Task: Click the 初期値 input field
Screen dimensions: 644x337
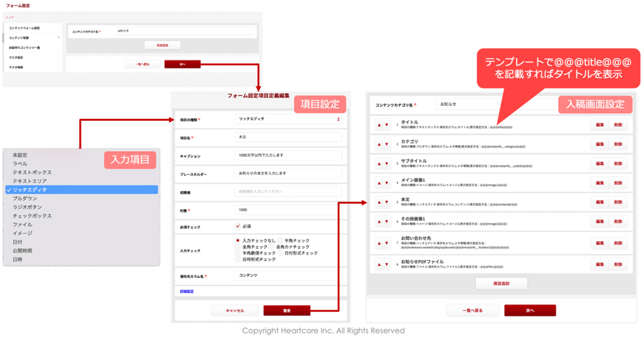Action: tap(288, 192)
